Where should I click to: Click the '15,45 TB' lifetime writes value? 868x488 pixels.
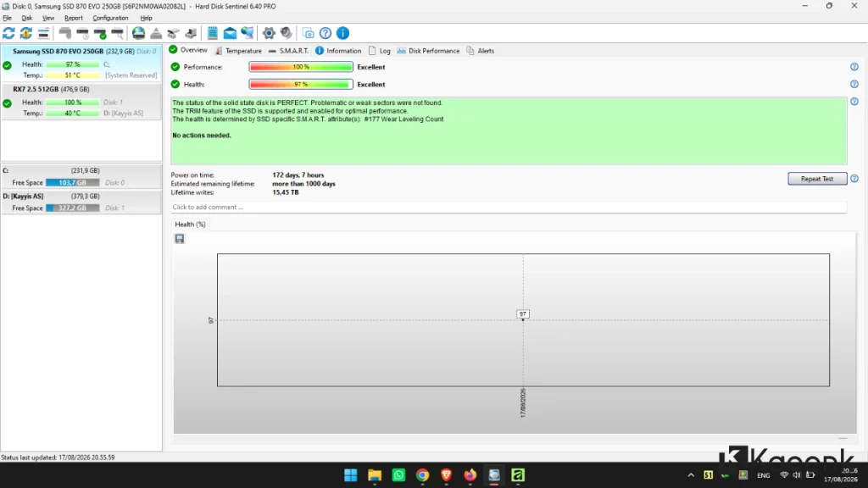click(285, 192)
